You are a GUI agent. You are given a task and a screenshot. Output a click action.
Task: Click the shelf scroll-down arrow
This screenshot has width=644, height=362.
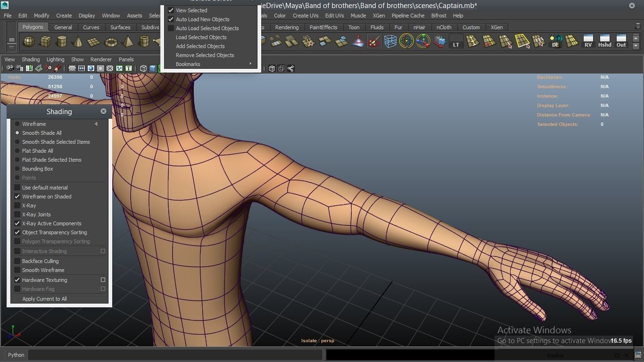[x=636, y=46]
